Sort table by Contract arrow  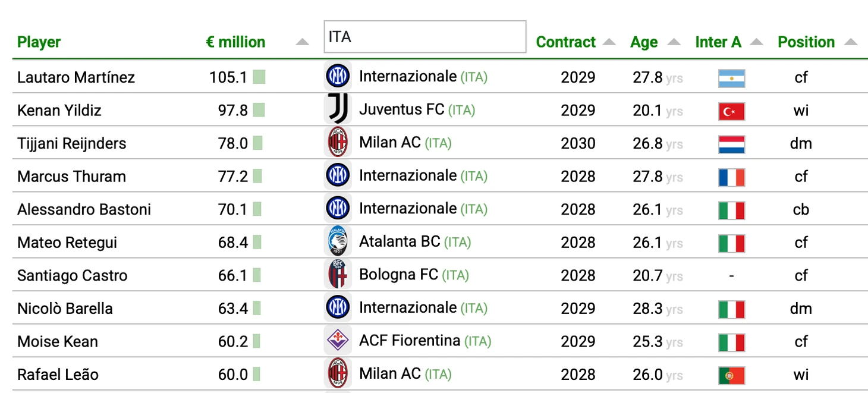coord(609,42)
